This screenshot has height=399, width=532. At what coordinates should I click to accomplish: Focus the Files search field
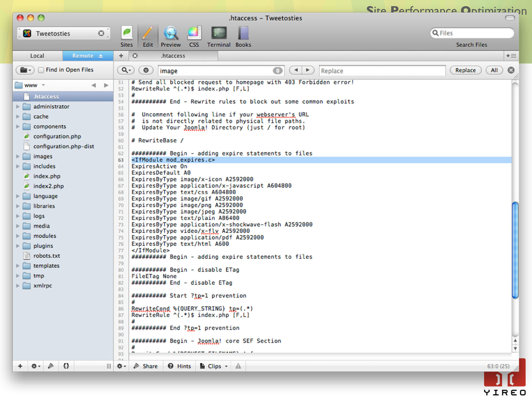click(472, 33)
